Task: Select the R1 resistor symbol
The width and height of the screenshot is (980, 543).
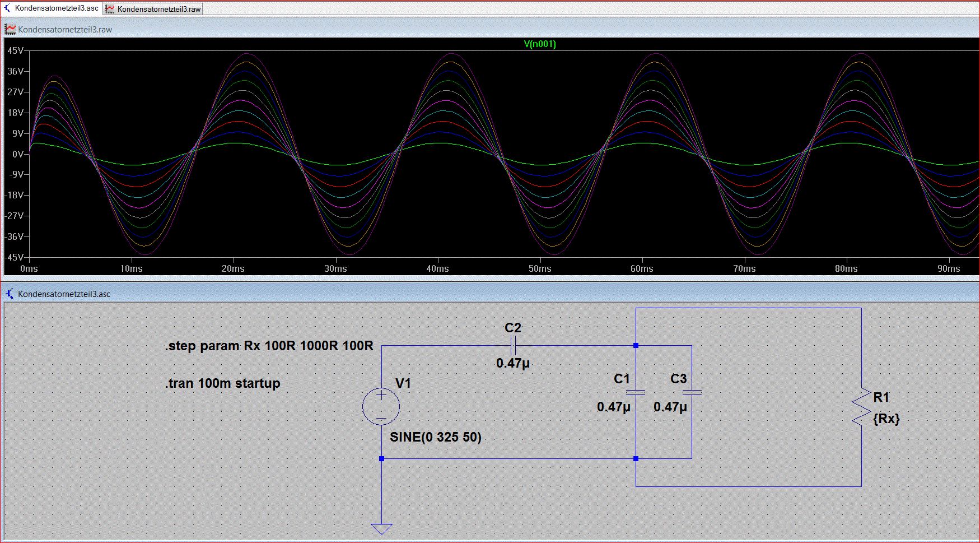Action: click(860, 407)
